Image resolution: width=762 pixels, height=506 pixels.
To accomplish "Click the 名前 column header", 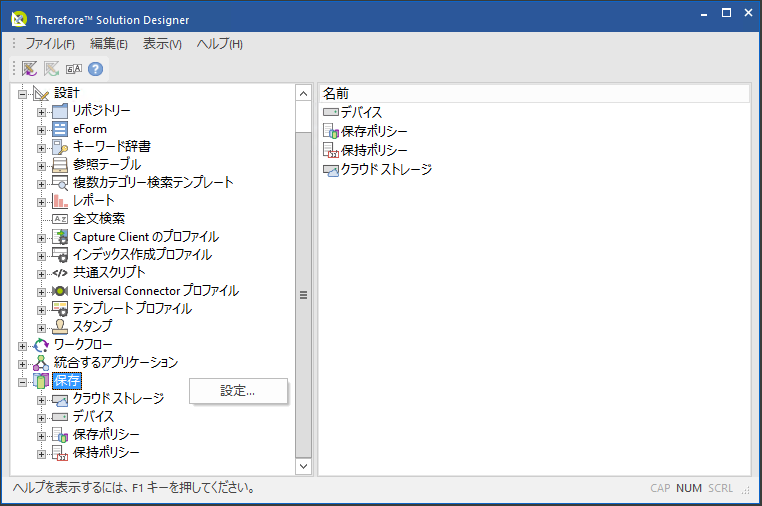I will [x=534, y=93].
